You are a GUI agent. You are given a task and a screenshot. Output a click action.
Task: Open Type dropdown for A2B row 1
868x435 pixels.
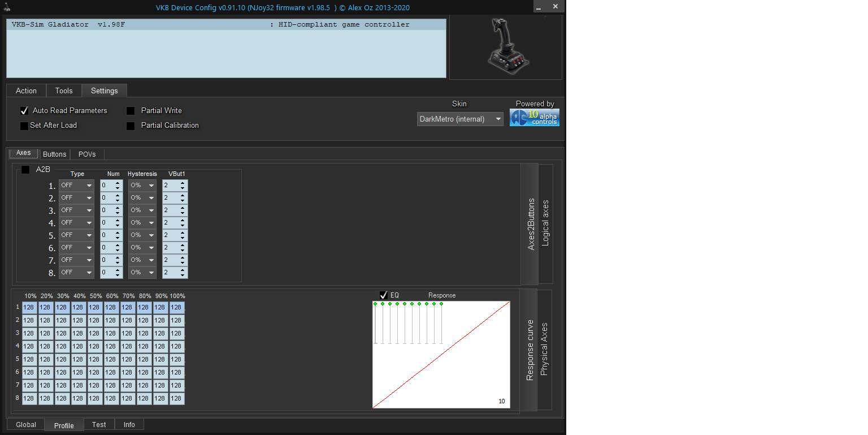76,186
